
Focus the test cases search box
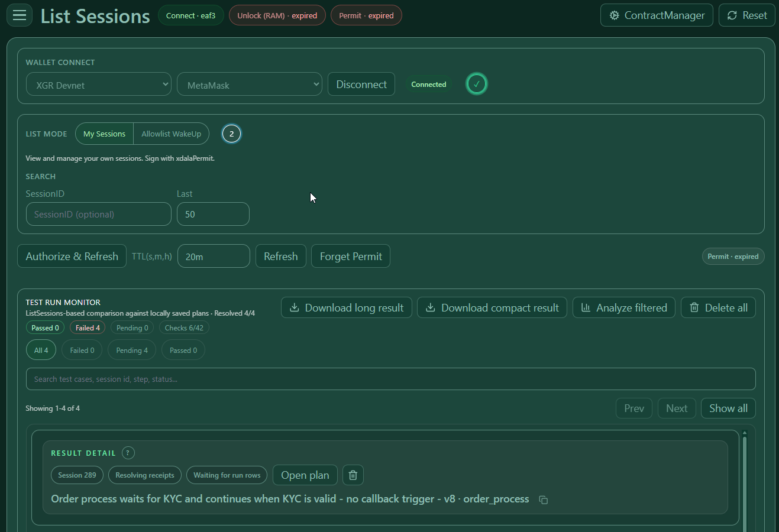pyautogui.click(x=391, y=379)
